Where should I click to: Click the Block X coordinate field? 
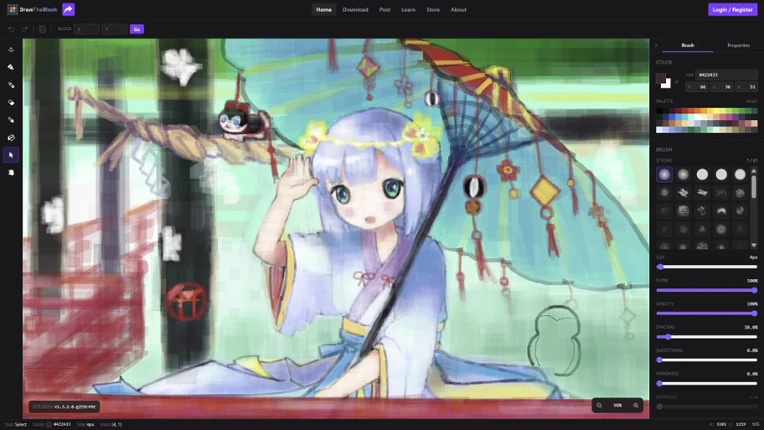coord(87,29)
